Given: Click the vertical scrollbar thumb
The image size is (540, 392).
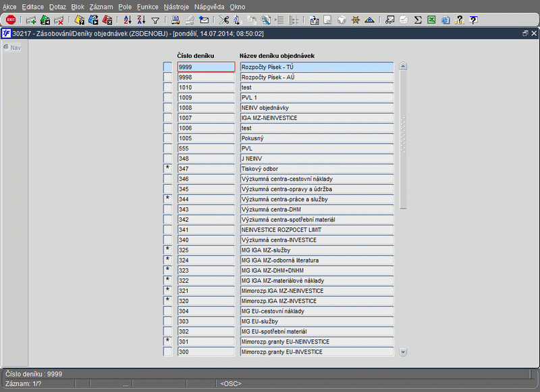Looking at the screenshot, I should click(x=403, y=140).
